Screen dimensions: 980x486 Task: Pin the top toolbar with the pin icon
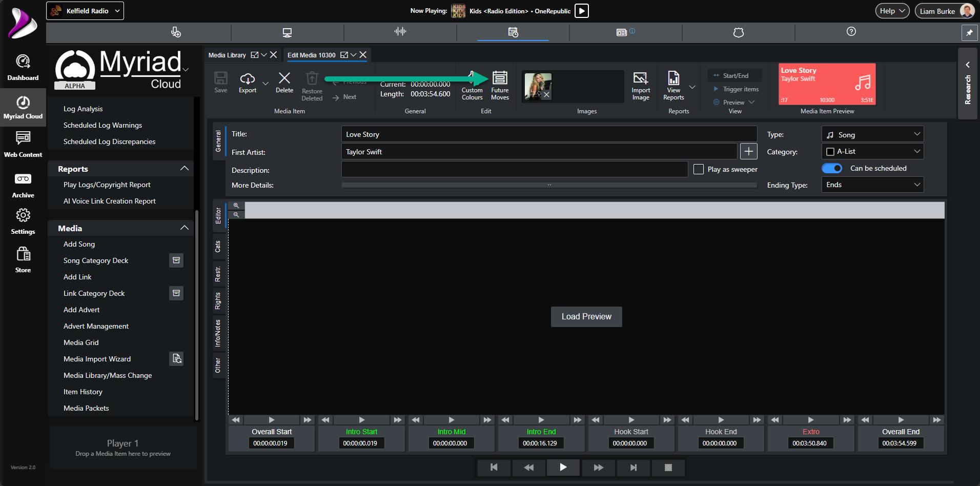pyautogui.click(x=969, y=32)
